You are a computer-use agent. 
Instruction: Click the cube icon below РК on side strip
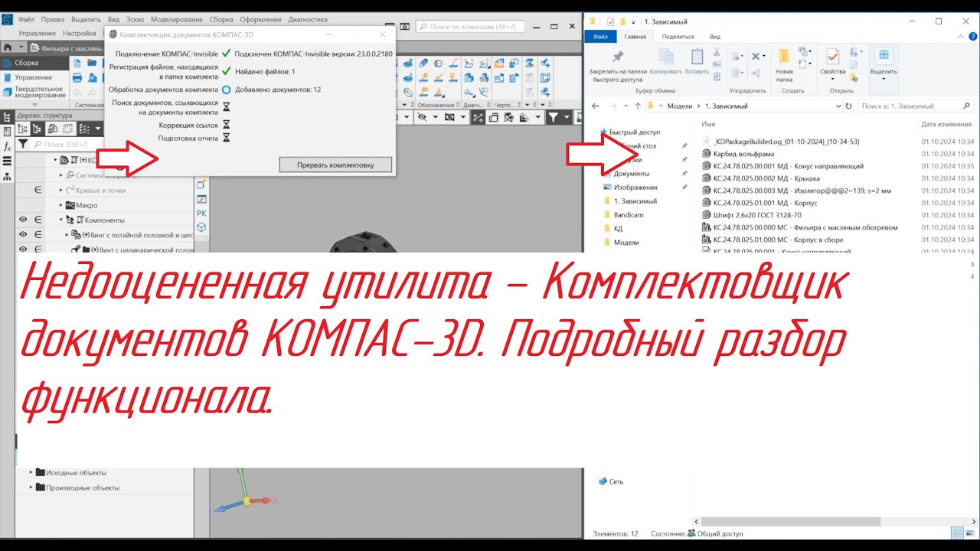[x=201, y=227]
